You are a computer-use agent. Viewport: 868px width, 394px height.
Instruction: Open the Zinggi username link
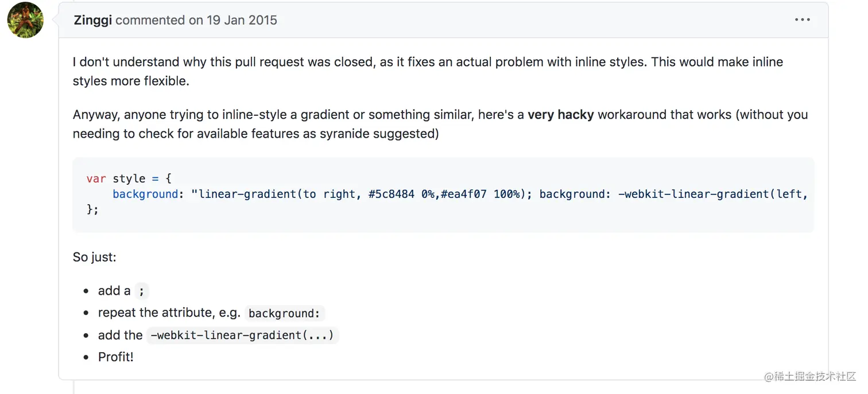[x=92, y=20]
